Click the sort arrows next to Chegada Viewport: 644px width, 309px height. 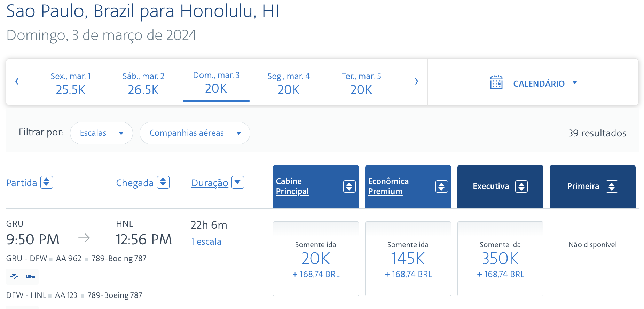point(163,182)
